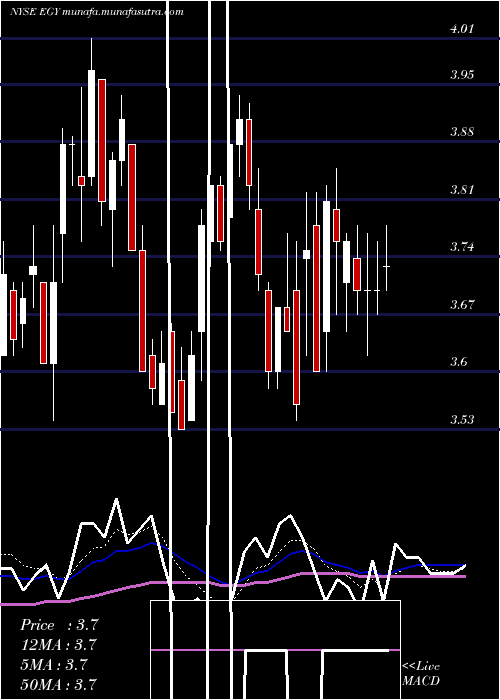Click the 3.95 price axis label
This screenshot has width=500, height=700.
[x=462, y=74]
